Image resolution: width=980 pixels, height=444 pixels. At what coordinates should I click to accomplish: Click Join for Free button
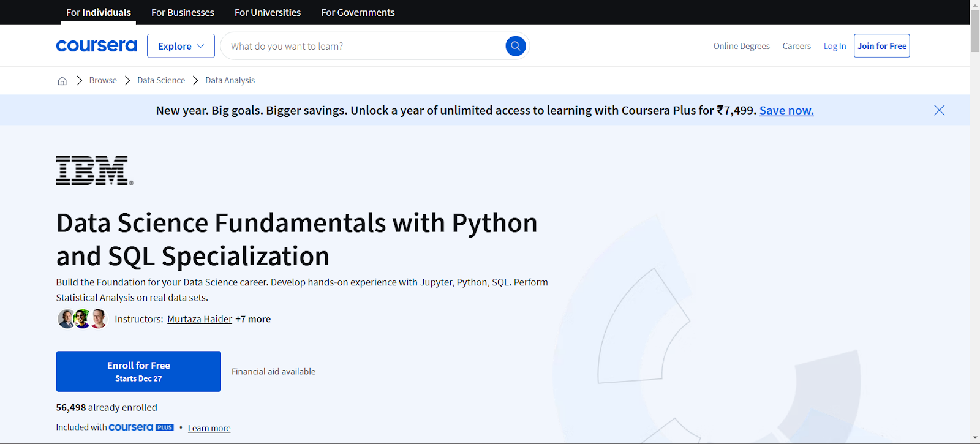pyautogui.click(x=882, y=46)
